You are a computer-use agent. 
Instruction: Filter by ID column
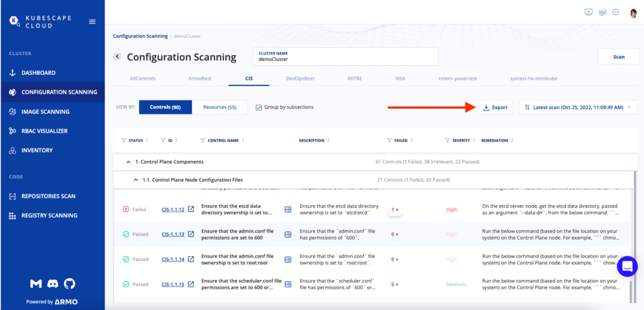pos(164,140)
